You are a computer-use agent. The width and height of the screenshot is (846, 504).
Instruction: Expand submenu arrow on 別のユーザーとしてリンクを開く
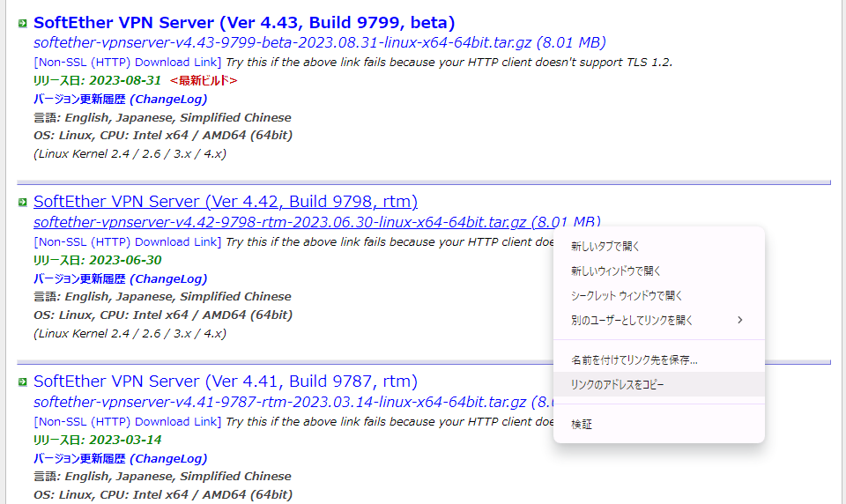[740, 320]
